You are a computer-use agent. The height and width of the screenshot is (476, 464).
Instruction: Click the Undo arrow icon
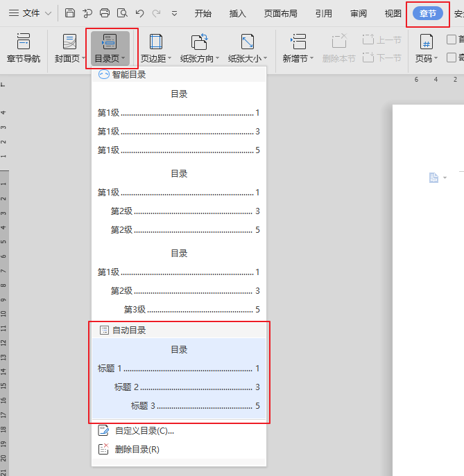(x=139, y=13)
